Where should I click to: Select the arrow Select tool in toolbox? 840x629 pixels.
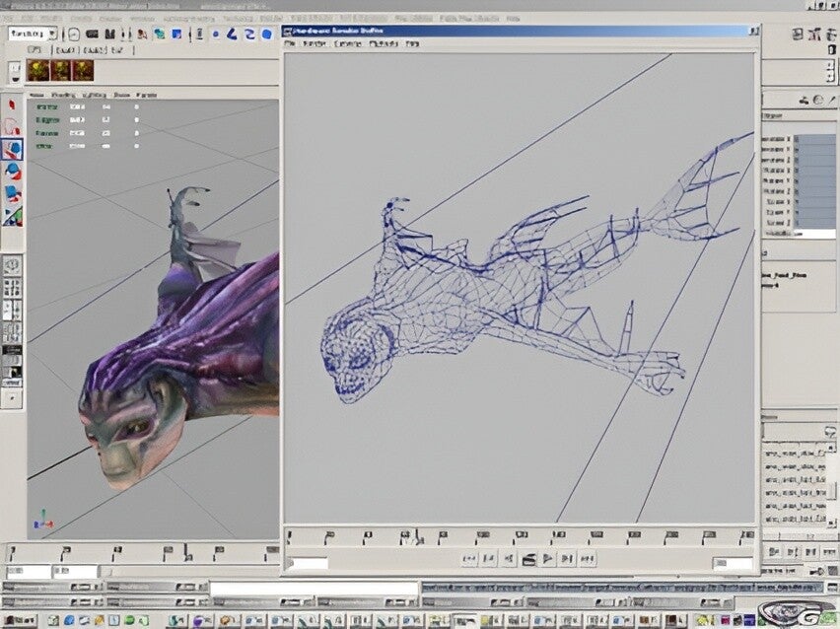pyautogui.click(x=12, y=105)
